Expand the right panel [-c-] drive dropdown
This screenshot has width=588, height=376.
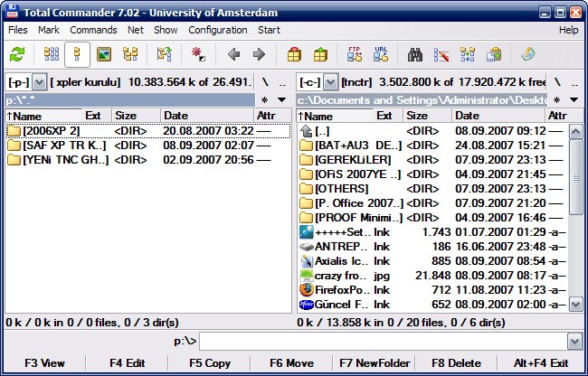(x=330, y=82)
